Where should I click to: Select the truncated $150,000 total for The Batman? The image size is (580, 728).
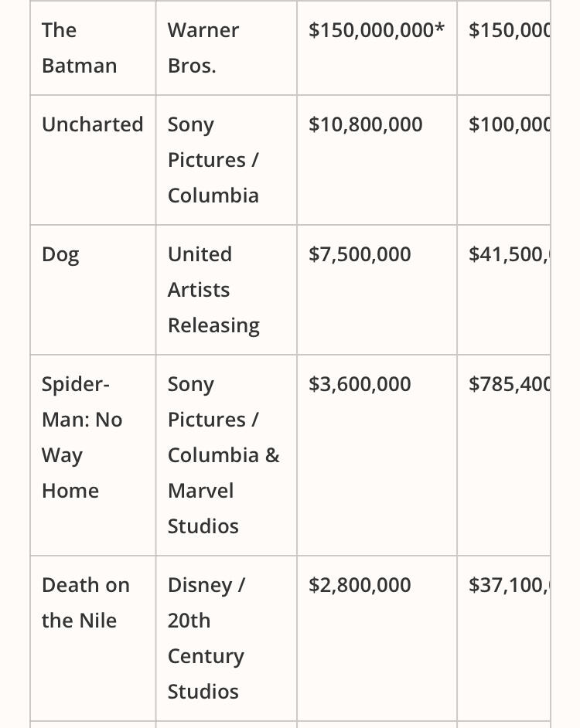tap(510, 30)
